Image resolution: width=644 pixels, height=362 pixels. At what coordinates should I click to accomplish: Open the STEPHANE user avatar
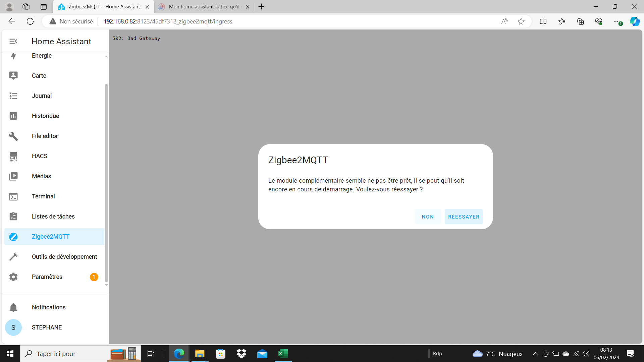(13, 327)
